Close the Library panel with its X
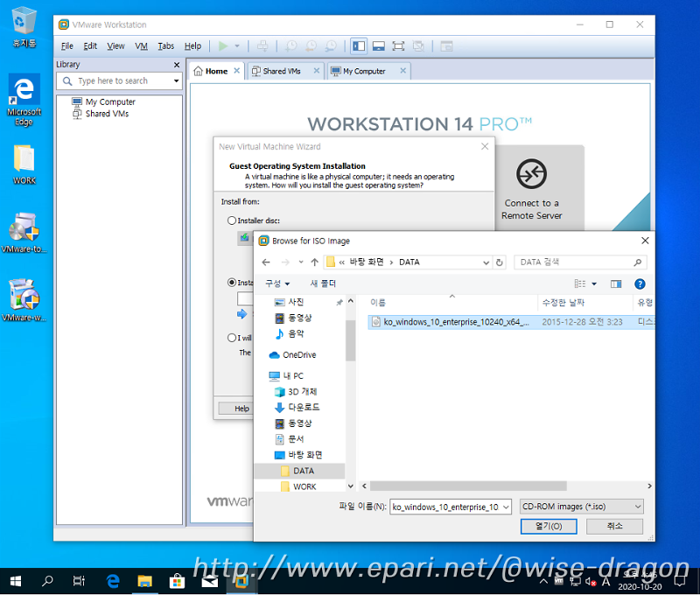 coord(177,65)
